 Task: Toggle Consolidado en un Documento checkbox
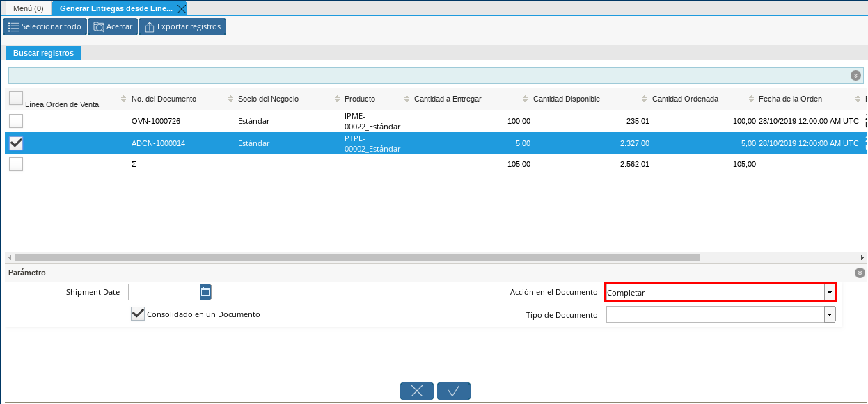[x=138, y=314]
